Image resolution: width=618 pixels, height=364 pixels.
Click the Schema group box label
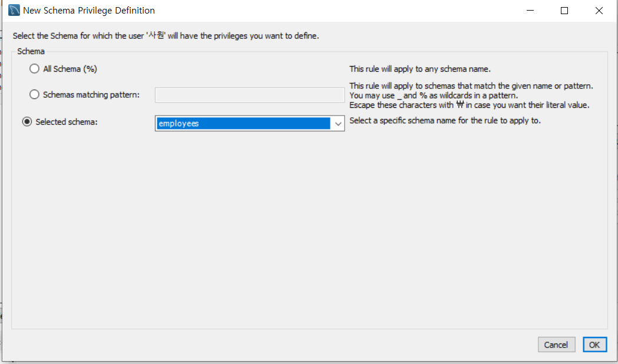[31, 52]
